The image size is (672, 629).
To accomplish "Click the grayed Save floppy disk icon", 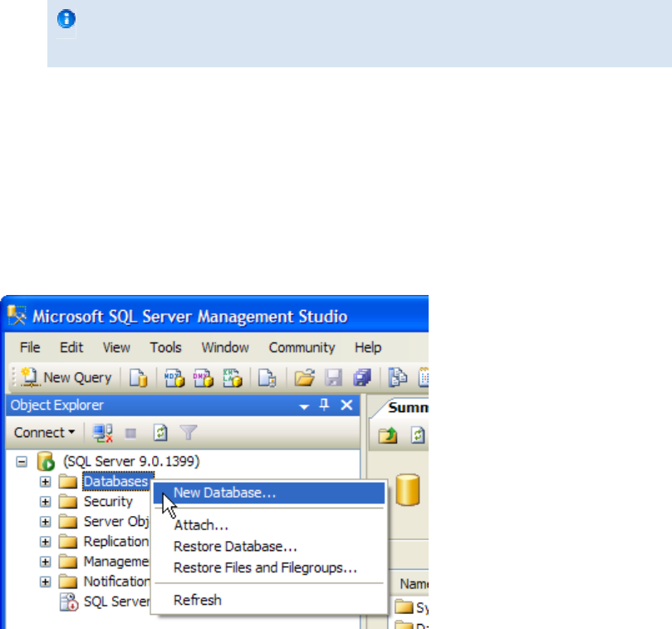I will coord(333,378).
